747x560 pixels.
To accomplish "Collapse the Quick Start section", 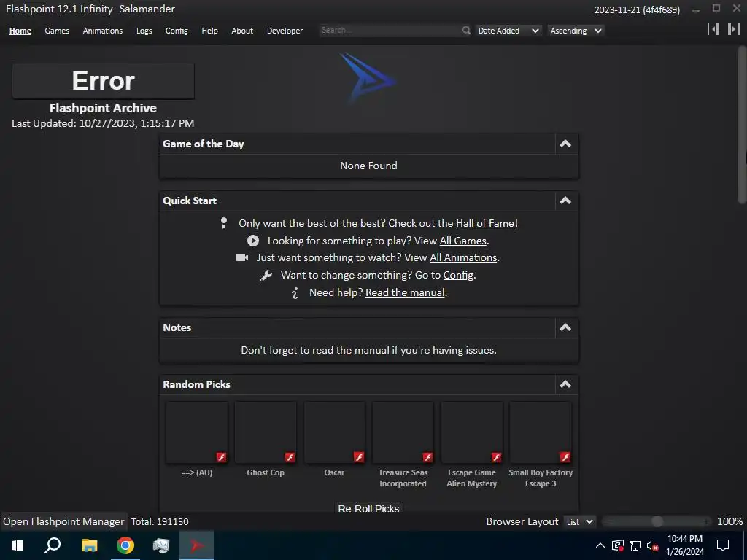I will click(x=565, y=201).
